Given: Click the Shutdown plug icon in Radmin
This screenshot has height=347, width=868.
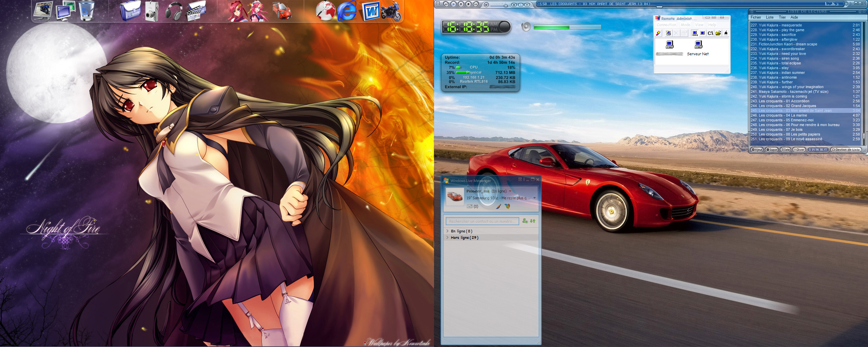Looking at the screenshot, I should pyautogui.click(x=726, y=33).
